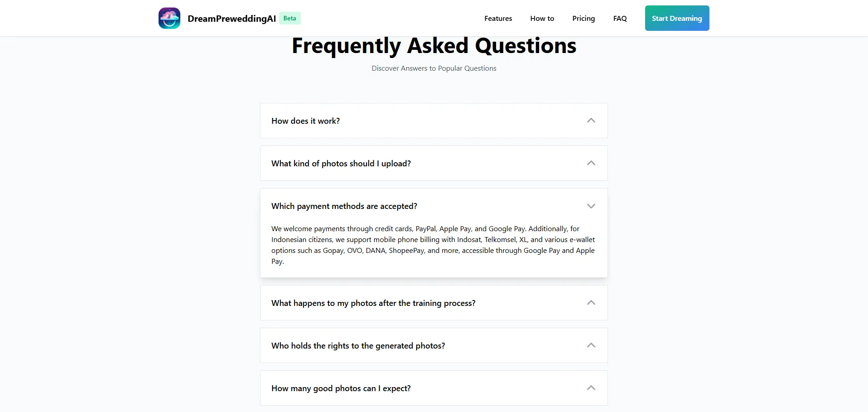Select FAQ in the top navigation
The width and height of the screenshot is (868, 412).
coord(620,19)
